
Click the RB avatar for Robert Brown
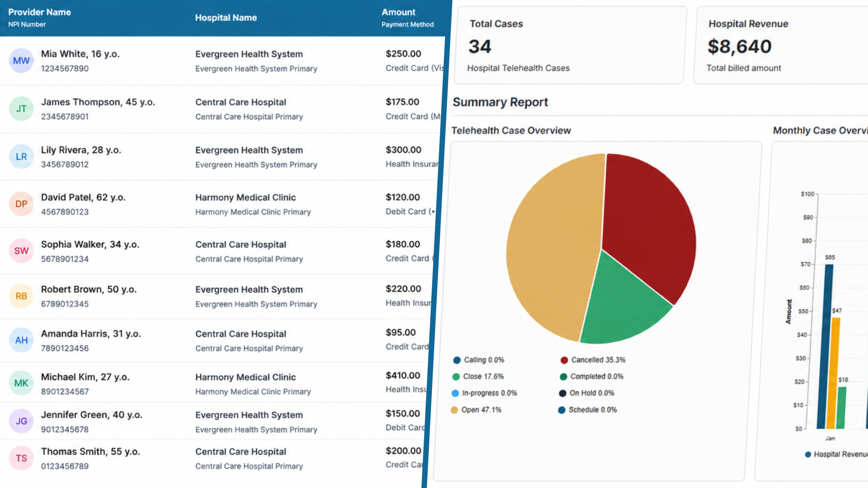[x=21, y=296]
